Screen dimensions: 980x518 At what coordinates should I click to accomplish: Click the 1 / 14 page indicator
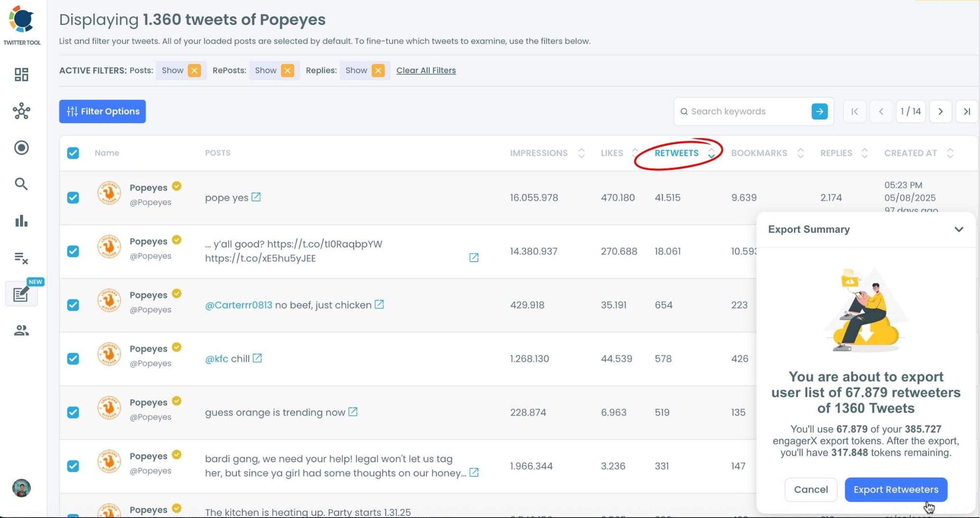coord(910,111)
